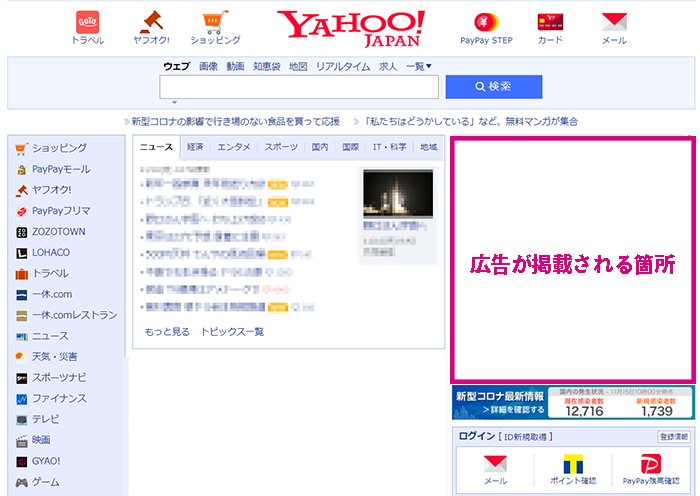
Task: Open the GoTo Travel icon in header
Action: 88,22
